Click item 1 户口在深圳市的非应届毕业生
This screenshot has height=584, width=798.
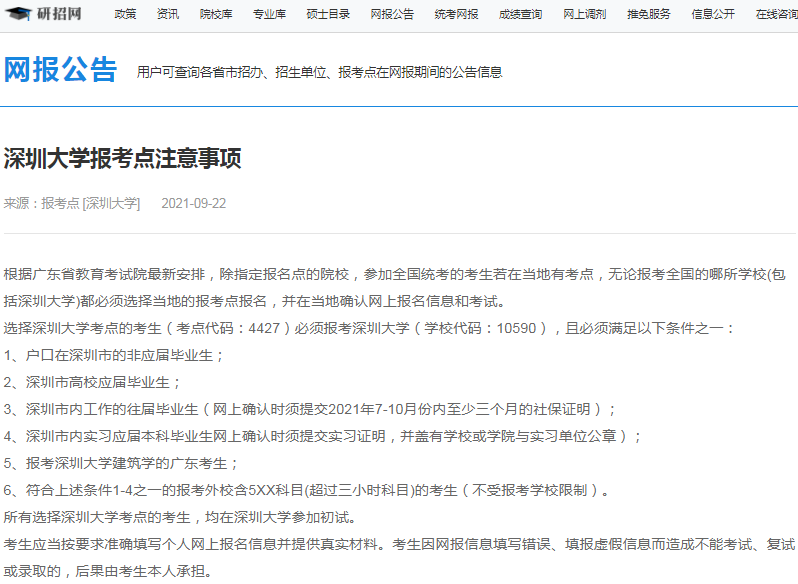pos(113,355)
